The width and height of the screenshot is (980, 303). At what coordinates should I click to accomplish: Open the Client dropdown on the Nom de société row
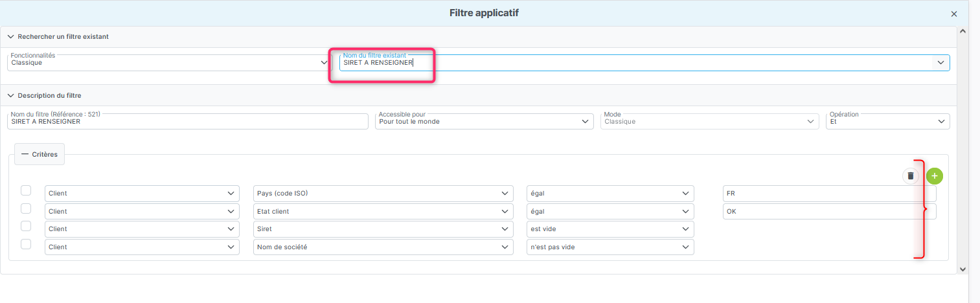coord(141,247)
